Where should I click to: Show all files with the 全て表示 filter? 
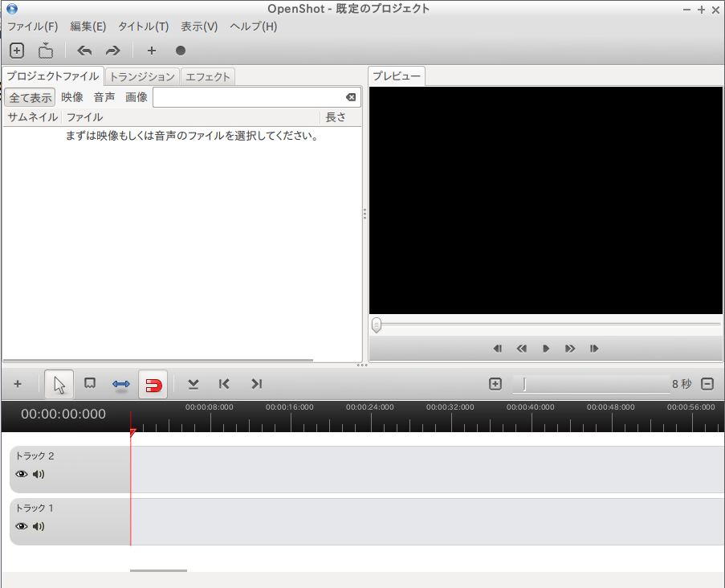pos(31,98)
